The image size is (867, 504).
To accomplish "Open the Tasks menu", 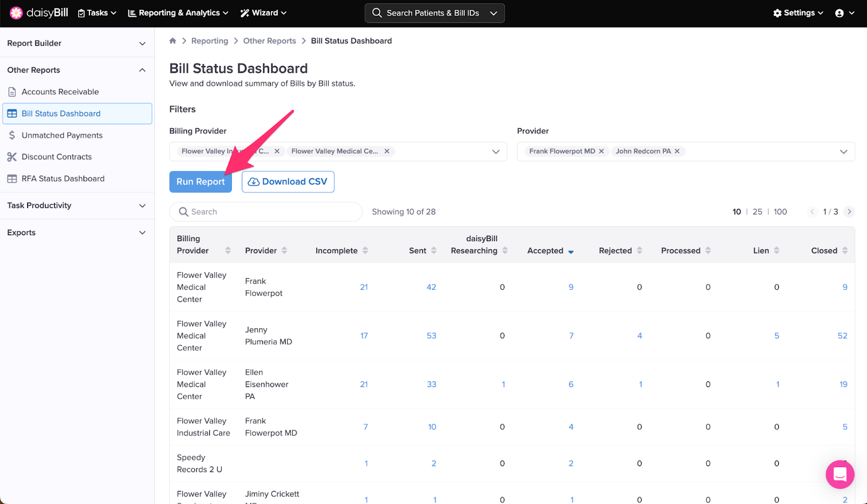I will pyautogui.click(x=97, y=13).
